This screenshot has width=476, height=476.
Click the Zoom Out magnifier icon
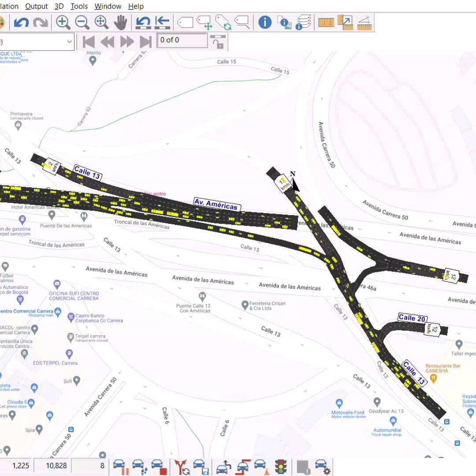[x=82, y=22]
